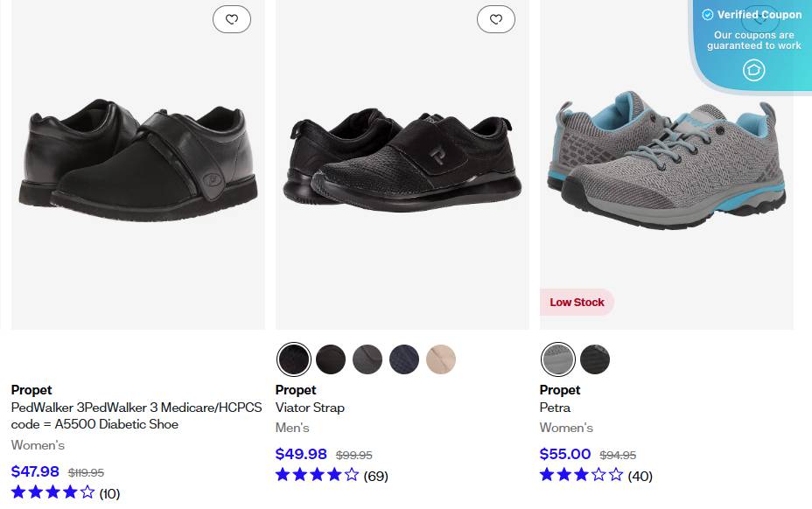
Task: Open the Viator Strap dark brown color option
Action: (x=330, y=359)
